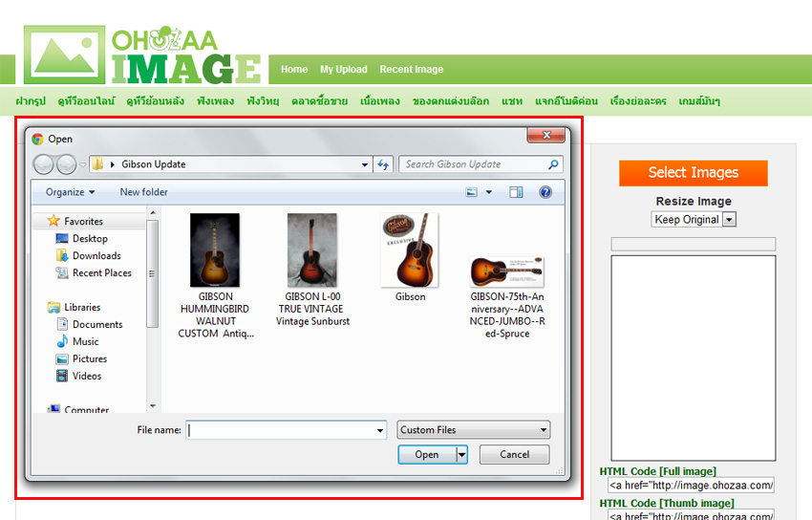This screenshot has width=812, height=520.
Task: Open the My Upload page
Action: coord(343,70)
